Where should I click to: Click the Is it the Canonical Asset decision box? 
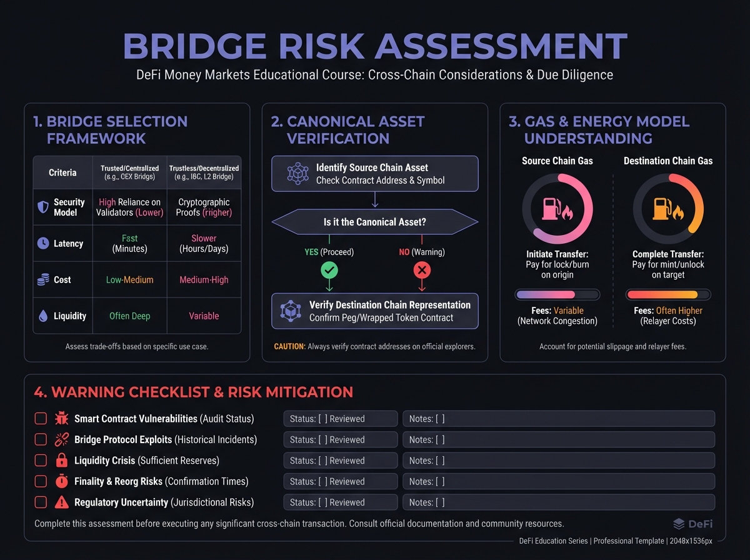point(374,221)
